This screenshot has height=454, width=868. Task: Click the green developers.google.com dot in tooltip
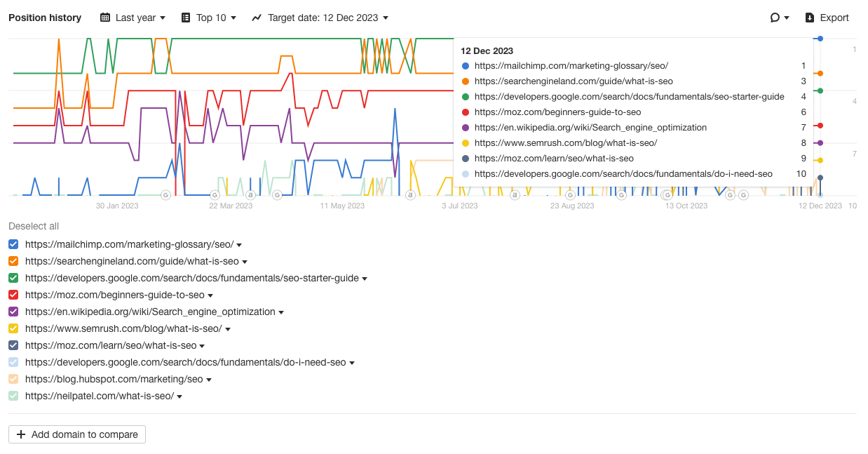pyautogui.click(x=465, y=97)
